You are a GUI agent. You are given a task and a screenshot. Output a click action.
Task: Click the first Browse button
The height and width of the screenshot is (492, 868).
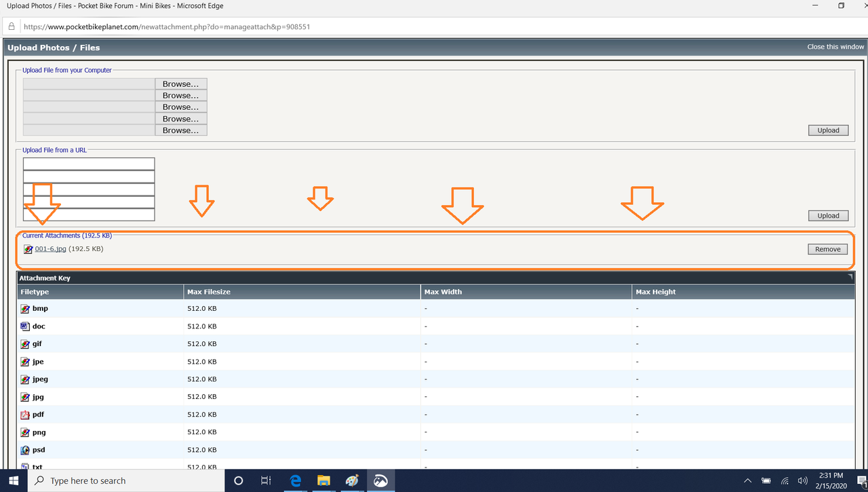click(x=180, y=84)
